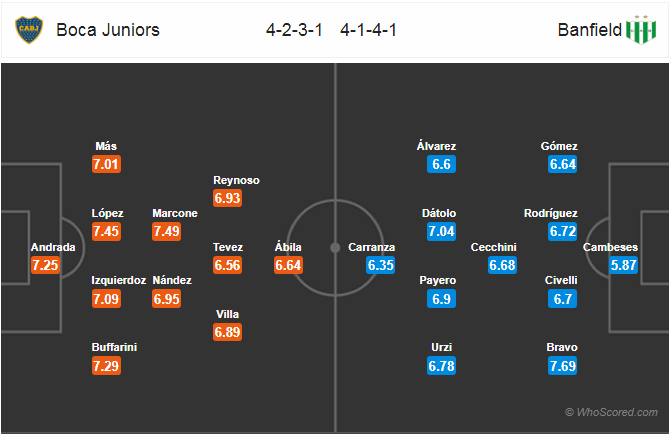Click the Reynoso player name

236,180
